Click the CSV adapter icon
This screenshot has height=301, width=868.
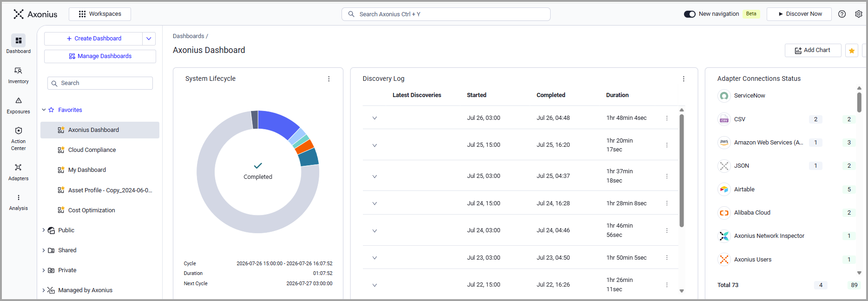pos(724,119)
